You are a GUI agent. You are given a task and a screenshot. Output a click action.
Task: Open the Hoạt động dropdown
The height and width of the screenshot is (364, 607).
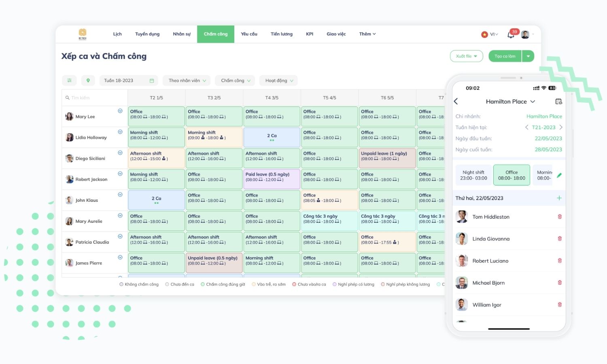tap(279, 80)
